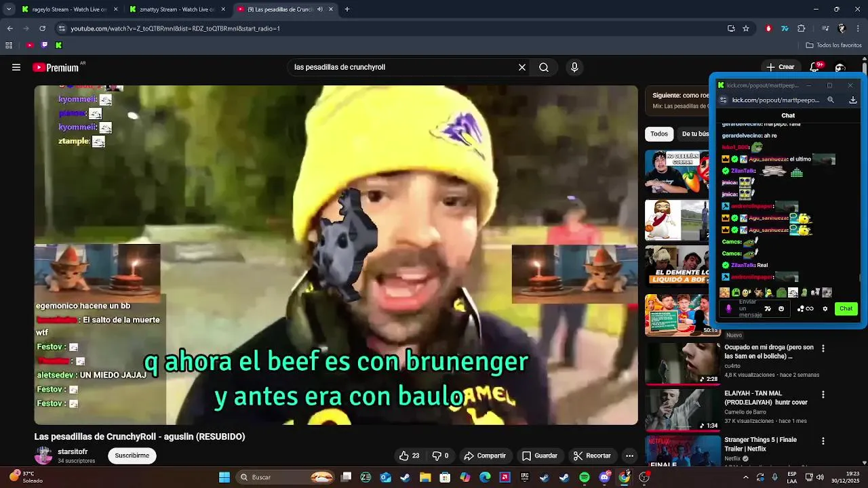This screenshot has width=868, height=488.
Task: Open 'Stranger Things 5 | Finale Trailer' title
Action: pyautogui.click(x=760, y=444)
